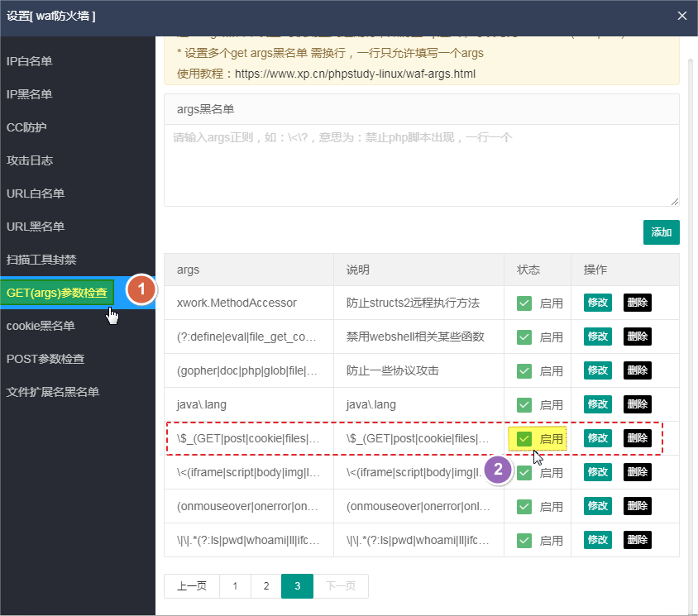The image size is (698, 616).
Task: Open the URL白名单 section
Action: click(36, 193)
